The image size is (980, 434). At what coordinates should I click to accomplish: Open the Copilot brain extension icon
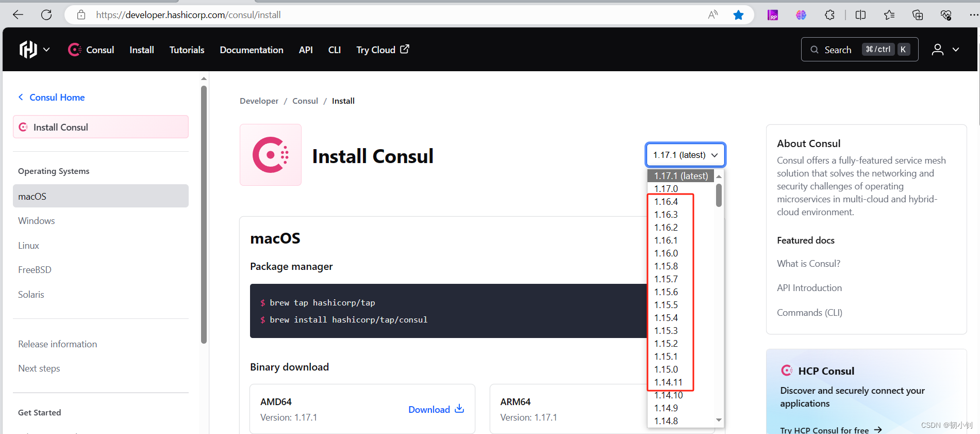tap(801, 15)
